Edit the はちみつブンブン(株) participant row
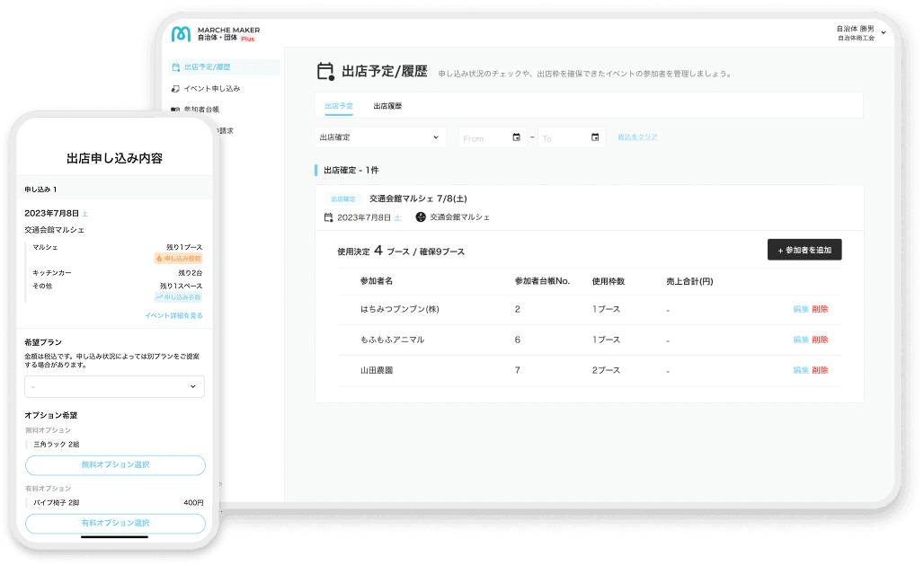 pyautogui.click(x=800, y=309)
